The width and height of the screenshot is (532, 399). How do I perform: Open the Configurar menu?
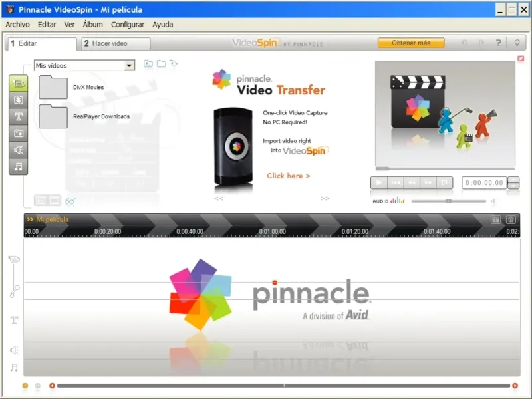(x=128, y=25)
